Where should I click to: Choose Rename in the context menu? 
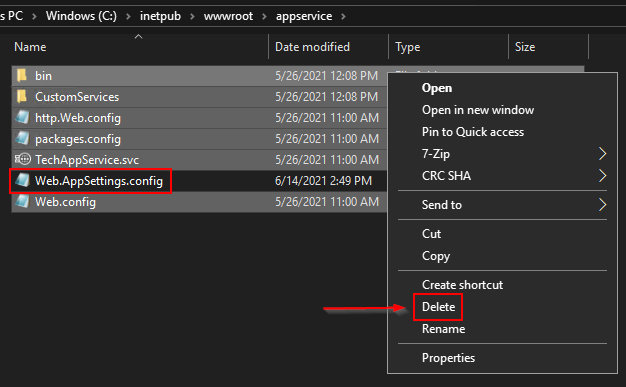(x=443, y=329)
